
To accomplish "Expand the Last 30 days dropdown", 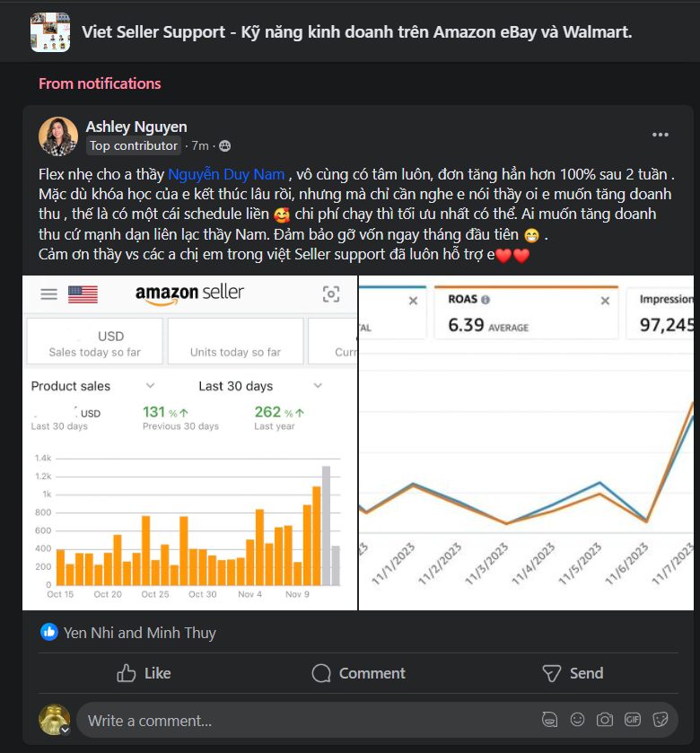I will coord(318,386).
